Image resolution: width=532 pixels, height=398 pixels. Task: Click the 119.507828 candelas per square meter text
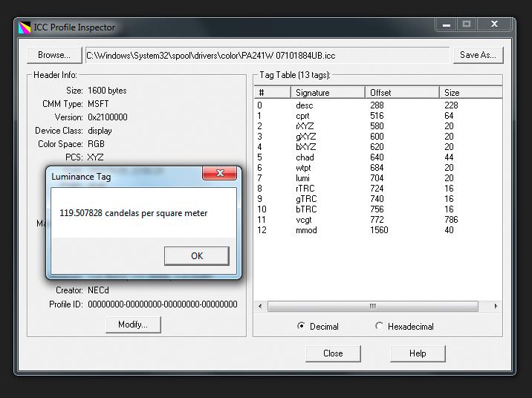click(133, 213)
